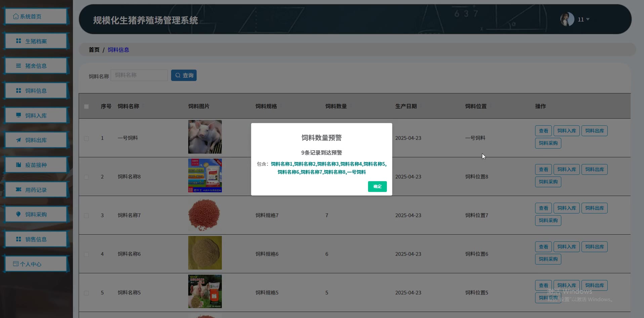
Task: Click the icon beside 疫苗接种
Action: click(x=18, y=165)
